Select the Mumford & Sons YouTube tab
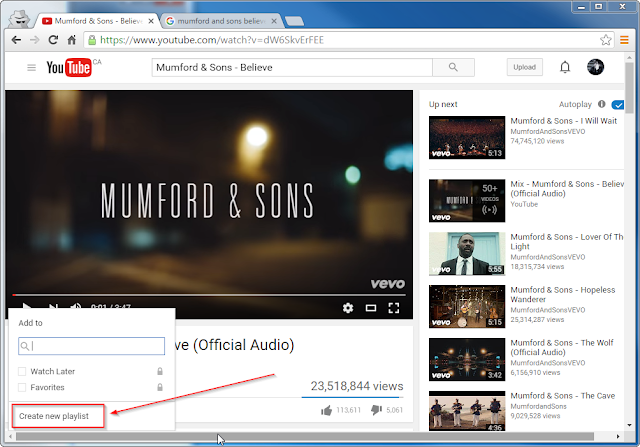This screenshot has width=640, height=447. [97, 21]
